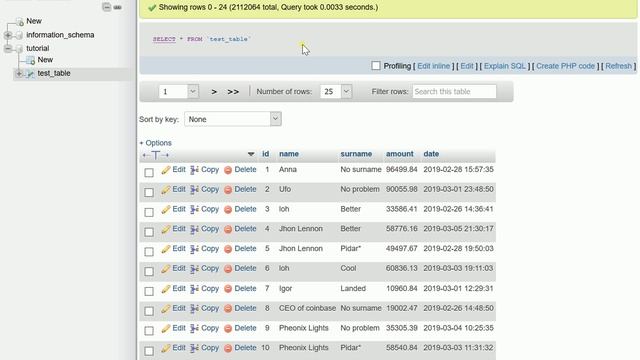This screenshot has height=360, width=640.
Task: Click the information_schema database icon
Action: 19,36
